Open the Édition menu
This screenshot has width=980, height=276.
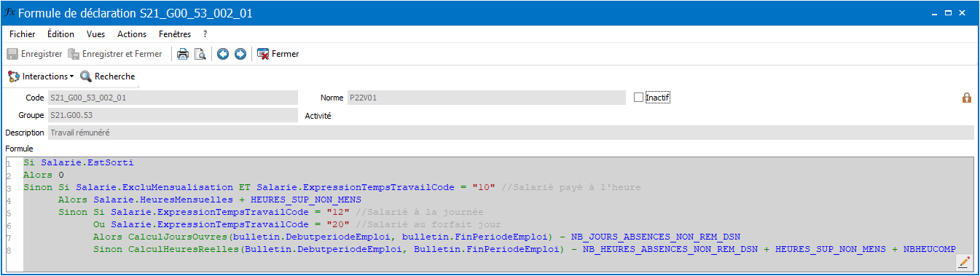60,34
